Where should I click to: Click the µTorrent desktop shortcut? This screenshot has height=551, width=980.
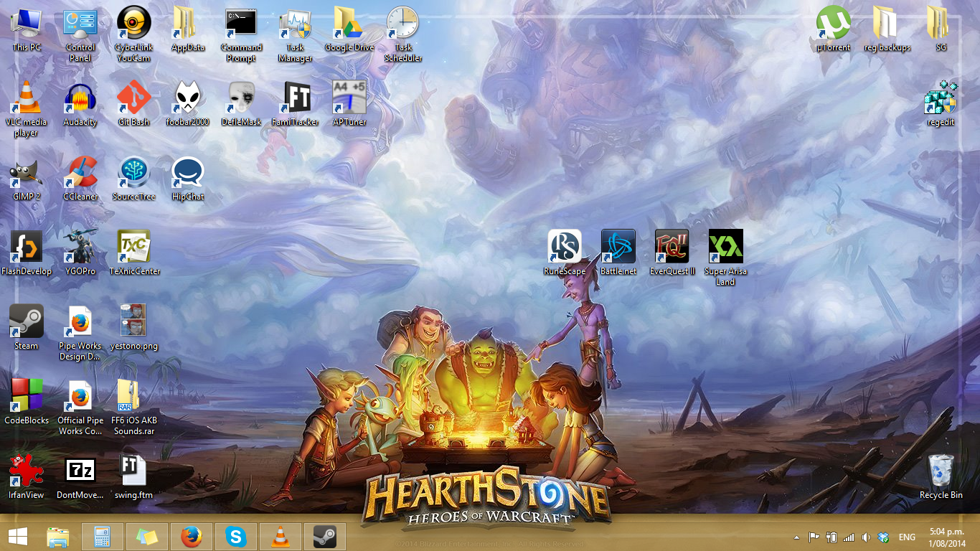(834, 29)
